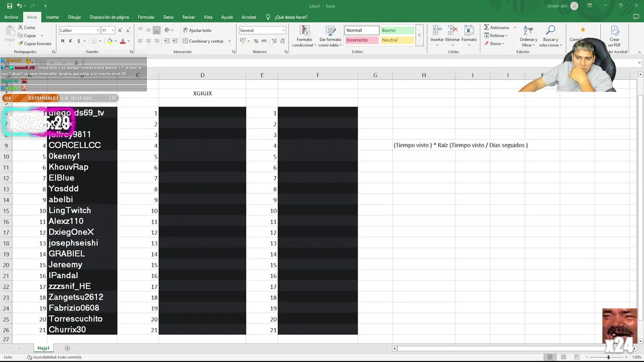Expand the cell styles gallery arrow
644x362 pixels.
coord(419,35)
